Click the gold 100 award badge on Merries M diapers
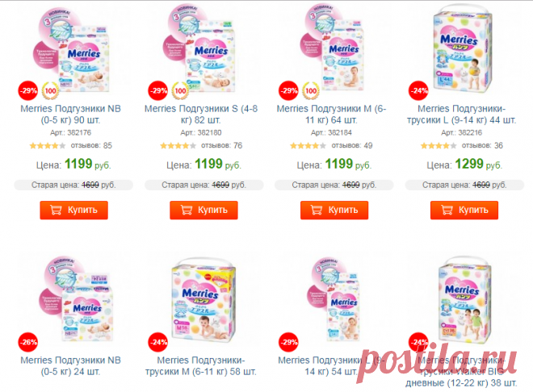This screenshot has width=533, height=392. [x=311, y=90]
